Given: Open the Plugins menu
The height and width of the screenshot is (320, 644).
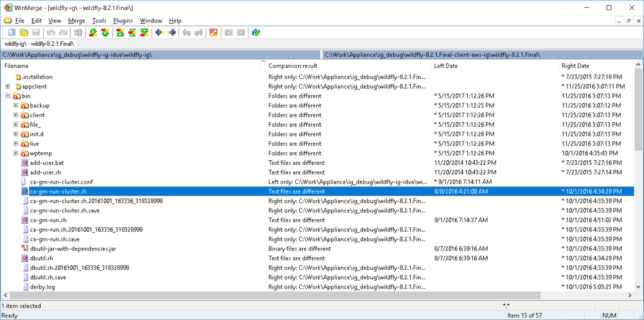Looking at the screenshot, I should click(123, 21).
